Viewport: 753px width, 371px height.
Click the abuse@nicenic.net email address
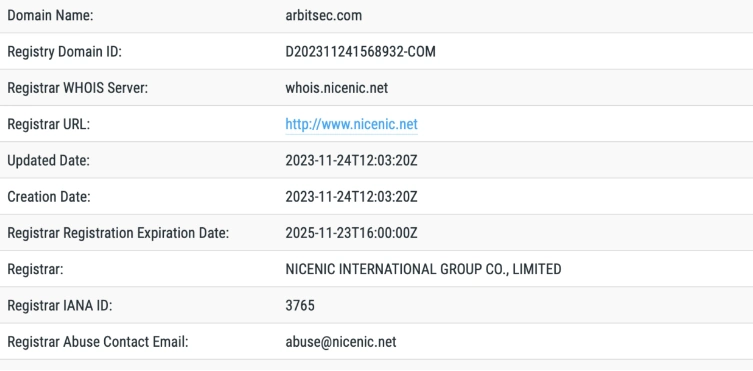click(x=341, y=342)
